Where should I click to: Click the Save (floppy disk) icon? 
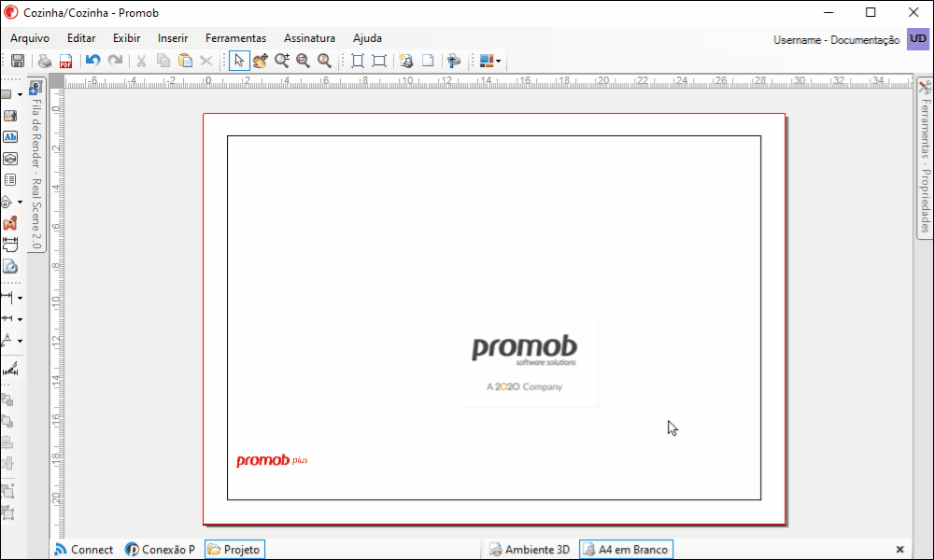[17, 61]
